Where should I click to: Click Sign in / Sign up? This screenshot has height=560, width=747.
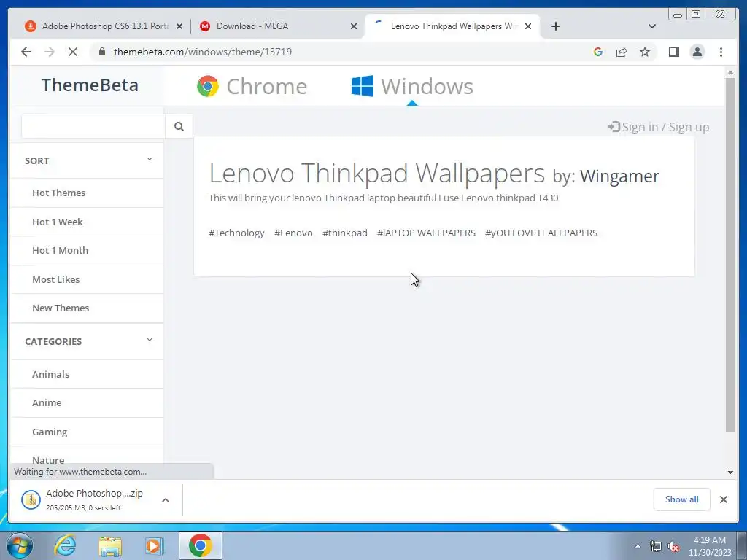coord(658,127)
